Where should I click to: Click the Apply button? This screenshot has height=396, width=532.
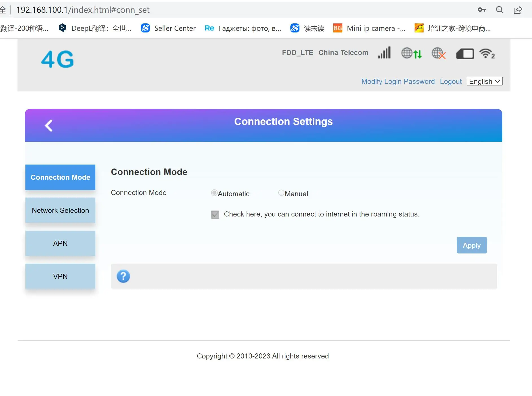[x=472, y=245]
